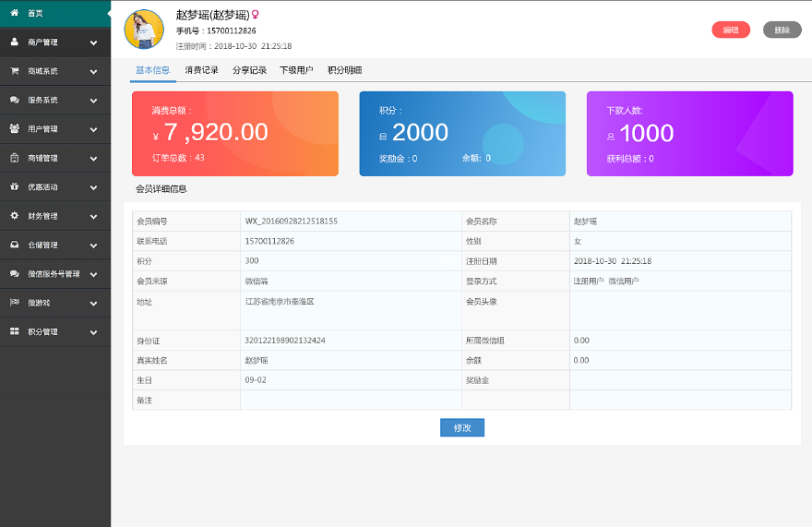Image resolution: width=812 pixels, height=527 pixels.
Task: Click the clipboard icon beside 商铺管理
Action: coord(15,158)
